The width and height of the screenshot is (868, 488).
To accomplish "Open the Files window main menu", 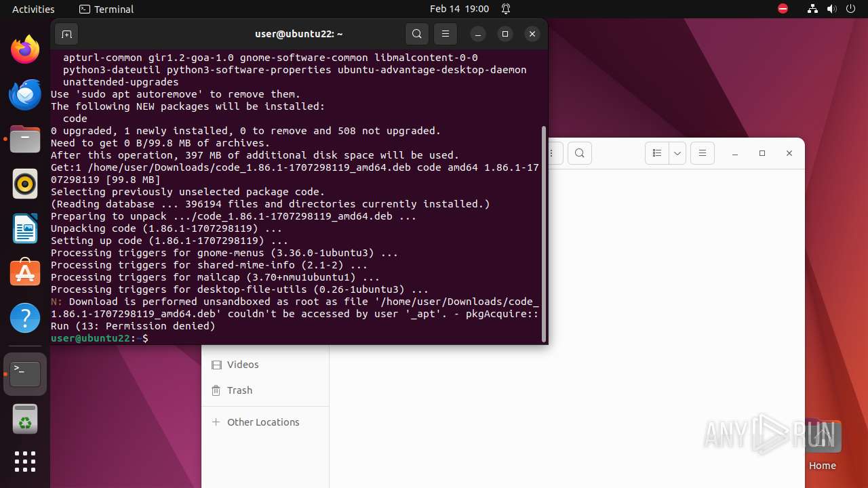I will point(703,153).
